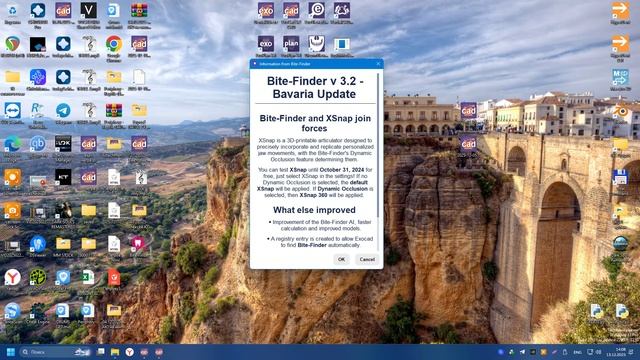This screenshot has width=640, height=360.
Task: Open Yandex Browser from the taskbar
Action: coord(129,352)
